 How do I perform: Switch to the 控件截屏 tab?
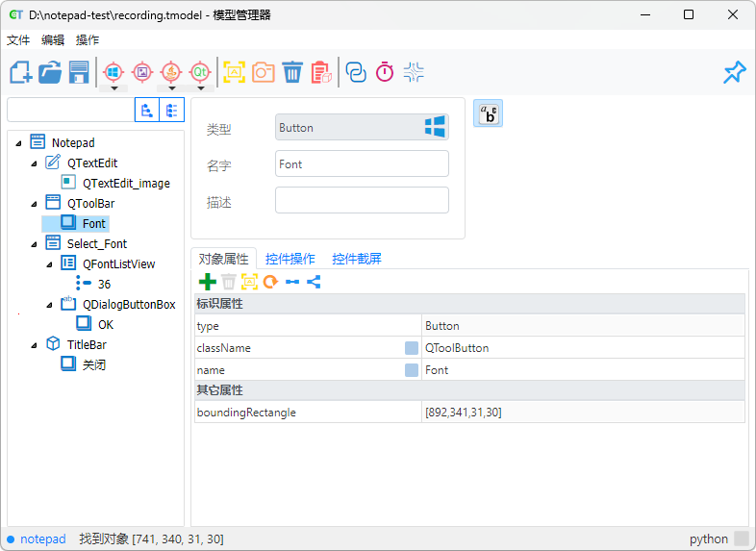pyautogui.click(x=357, y=259)
